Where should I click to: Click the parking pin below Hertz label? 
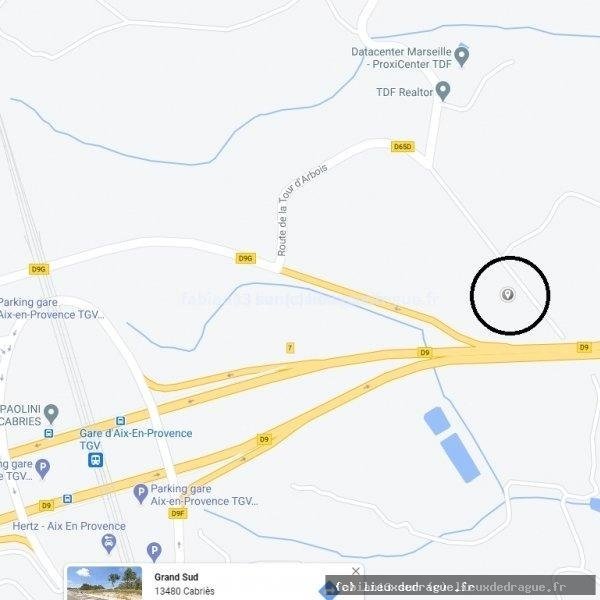pyautogui.click(x=154, y=552)
